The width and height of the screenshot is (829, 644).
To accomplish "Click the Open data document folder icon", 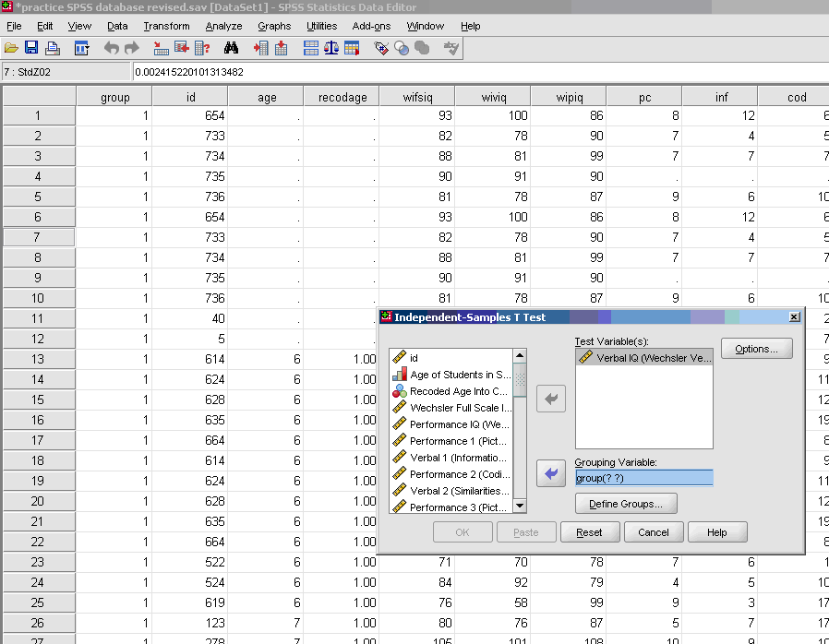I will 11,47.
